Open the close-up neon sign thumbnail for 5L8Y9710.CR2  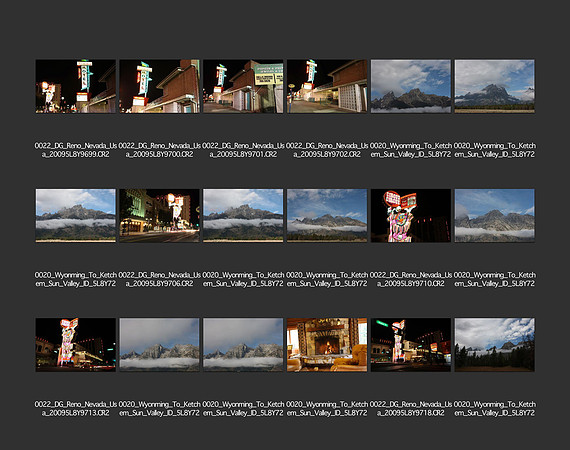pyautogui.click(x=411, y=215)
